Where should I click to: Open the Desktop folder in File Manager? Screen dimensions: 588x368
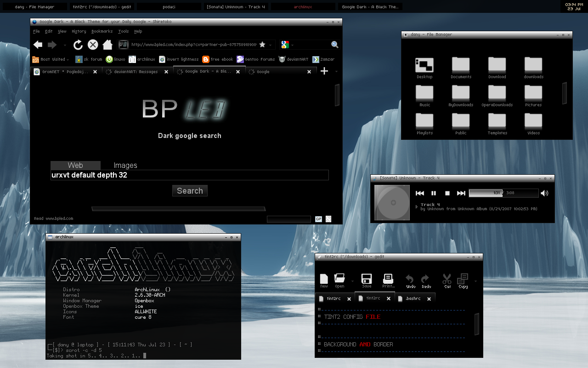tap(424, 68)
